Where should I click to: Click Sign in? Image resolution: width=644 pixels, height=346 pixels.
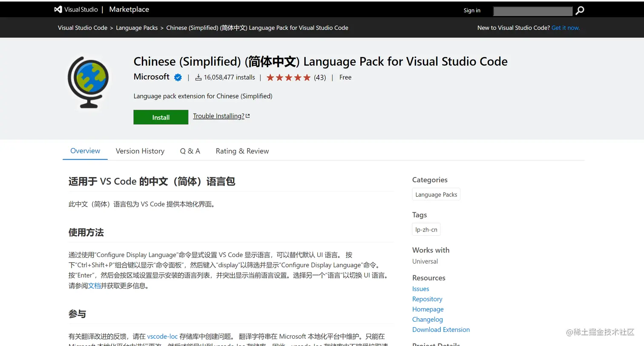point(472,11)
